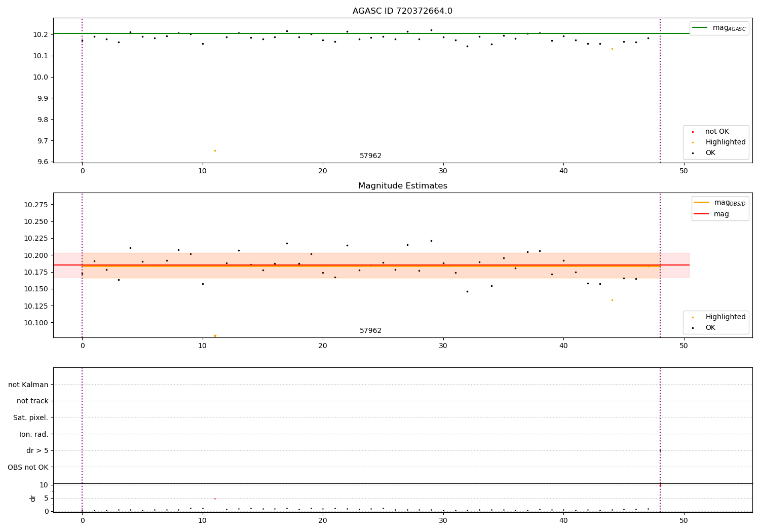This screenshot has height=532, width=760.
Task: Click the "OK" legend label in top plot
Action: coord(710,153)
